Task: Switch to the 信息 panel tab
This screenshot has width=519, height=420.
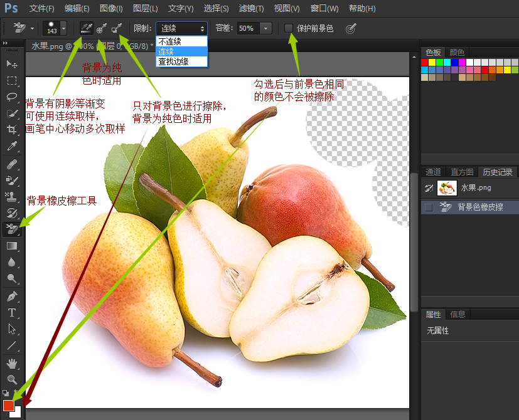Action: tap(457, 314)
